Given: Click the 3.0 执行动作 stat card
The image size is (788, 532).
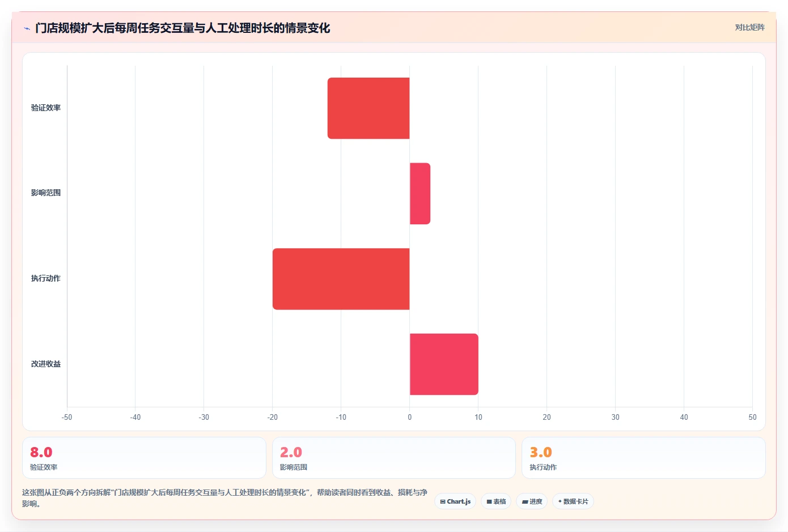Looking at the screenshot, I should tap(643, 458).
